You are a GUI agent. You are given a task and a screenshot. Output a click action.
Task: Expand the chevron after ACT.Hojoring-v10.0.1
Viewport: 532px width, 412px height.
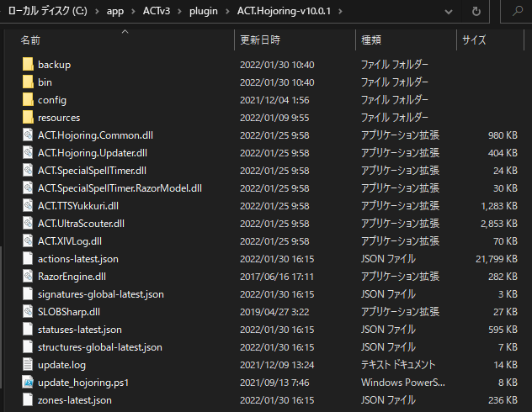pos(340,12)
